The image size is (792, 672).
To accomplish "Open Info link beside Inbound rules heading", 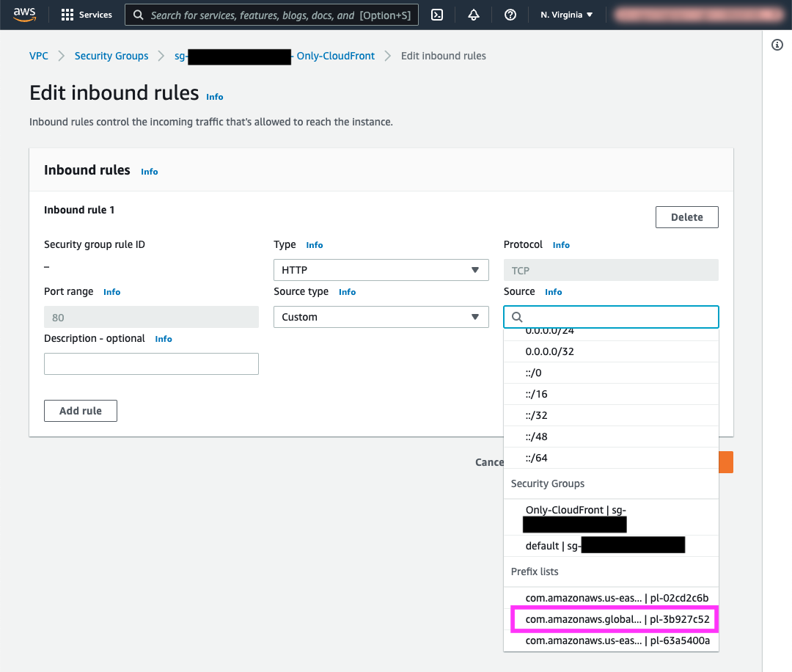I will [149, 172].
